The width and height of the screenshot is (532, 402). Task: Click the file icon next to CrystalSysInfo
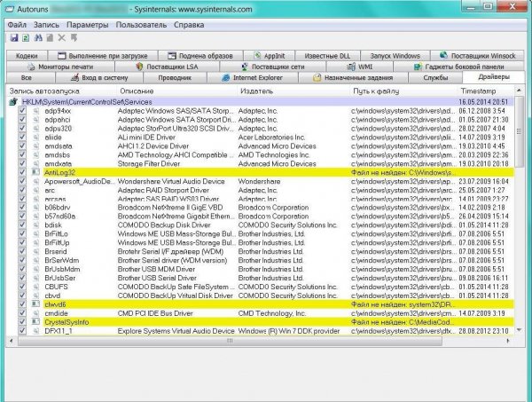point(36,322)
